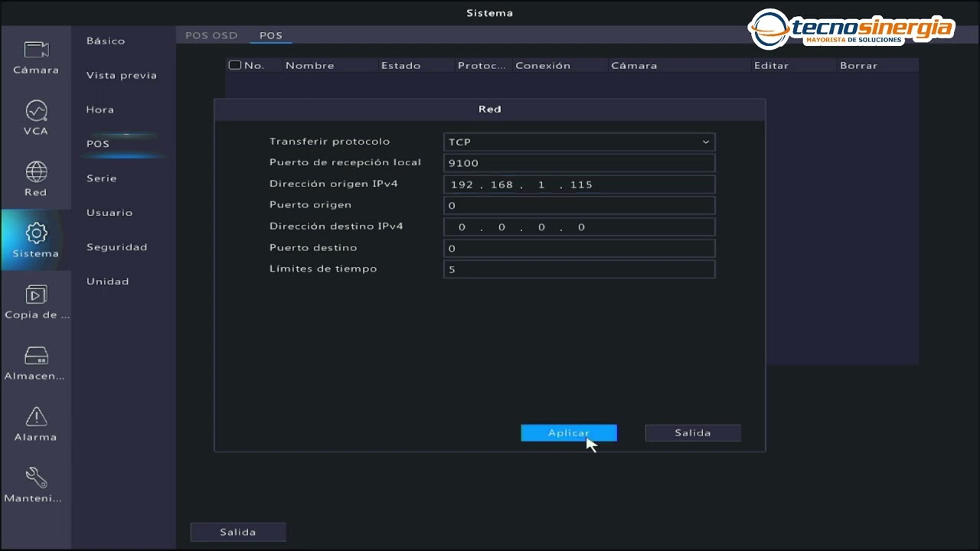Select the POS tab
The width and height of the screenshot is (980, 551).
pos(271,35)
